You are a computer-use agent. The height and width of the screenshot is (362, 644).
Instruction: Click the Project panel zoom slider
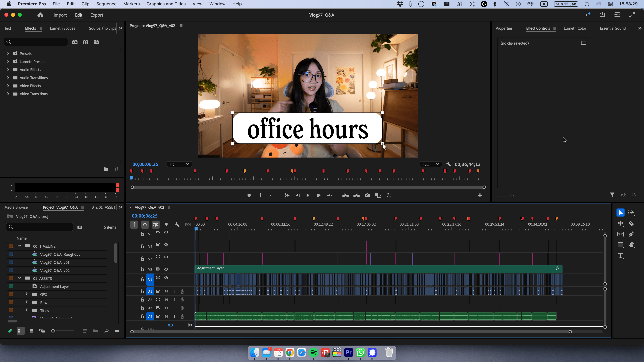tap(53, 331)
